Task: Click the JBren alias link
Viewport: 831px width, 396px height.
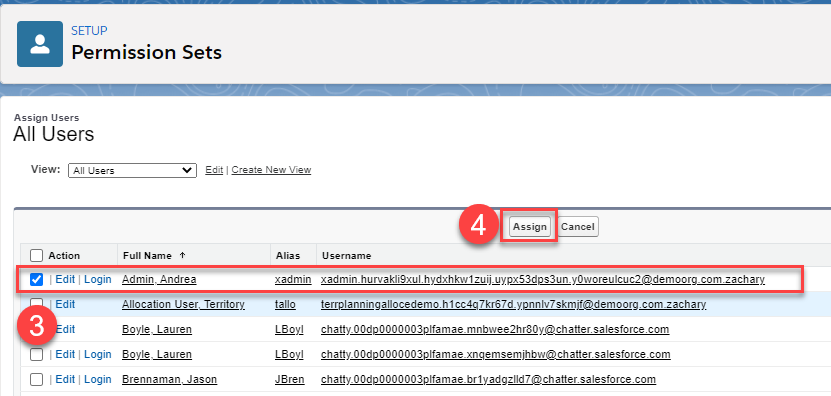Action: click(x=290, y=379)
